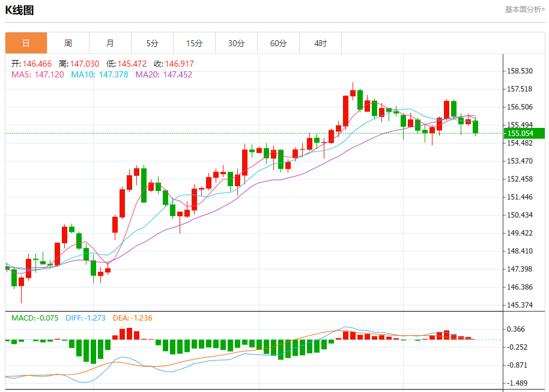Click the MA10 indicator label
The width and height of the screenshot is (549, 392).
[x=100, y=74]
